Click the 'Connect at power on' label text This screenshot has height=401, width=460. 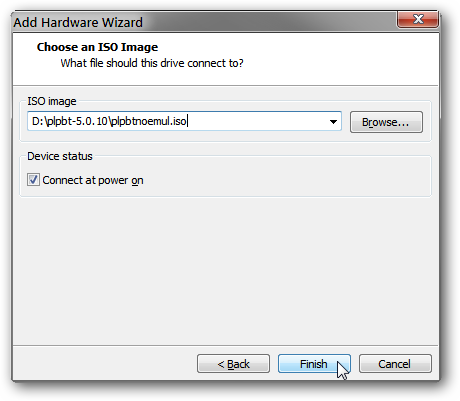[93, 180]
